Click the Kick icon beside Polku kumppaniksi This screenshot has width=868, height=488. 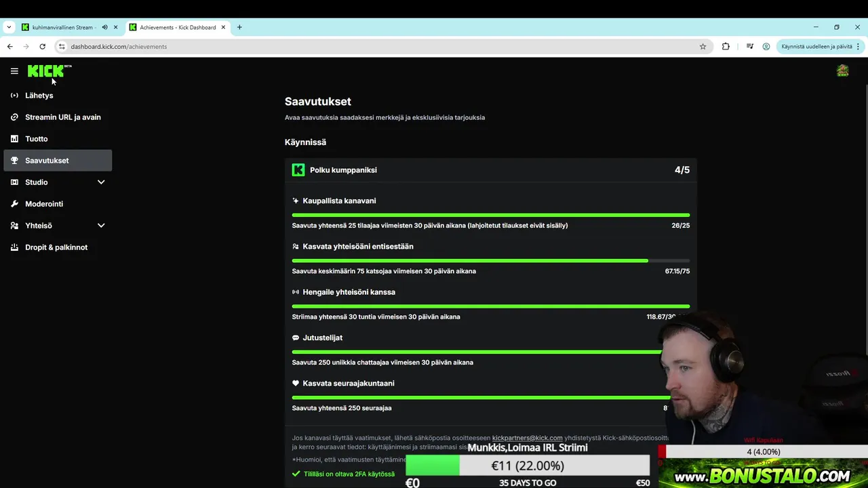pos(298,170)
